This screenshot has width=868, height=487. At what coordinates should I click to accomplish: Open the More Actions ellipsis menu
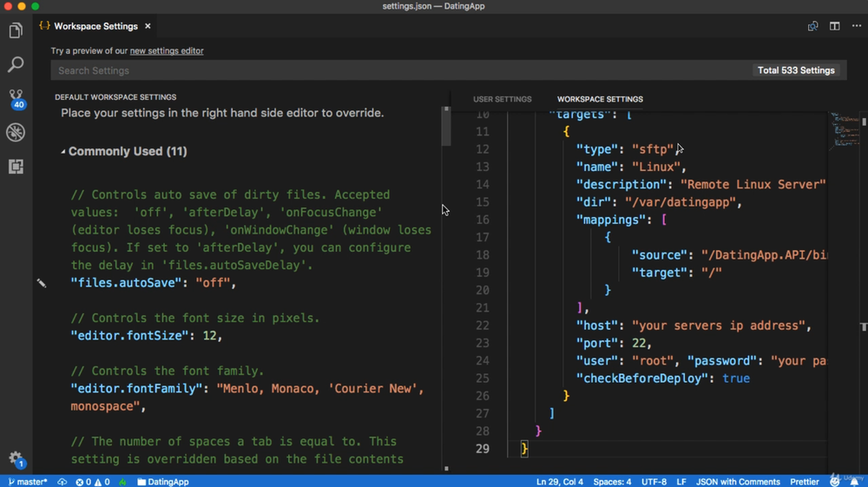coord(856,26)
